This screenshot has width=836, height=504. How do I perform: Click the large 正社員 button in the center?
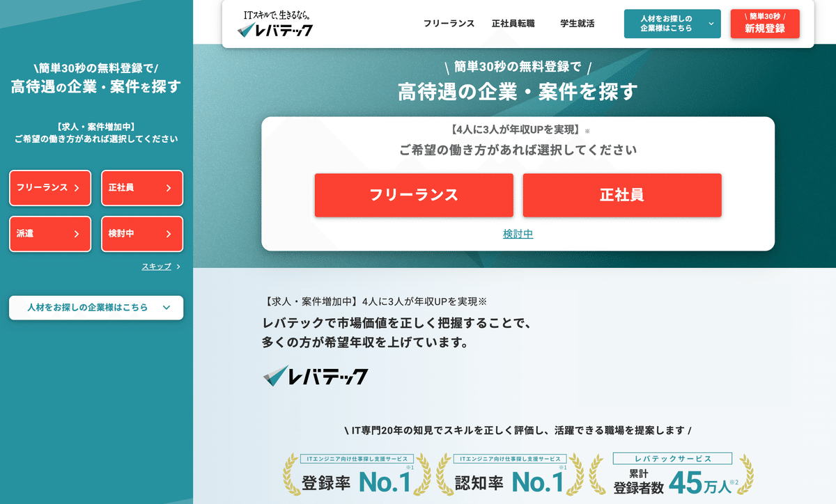(x=622, y=196)
